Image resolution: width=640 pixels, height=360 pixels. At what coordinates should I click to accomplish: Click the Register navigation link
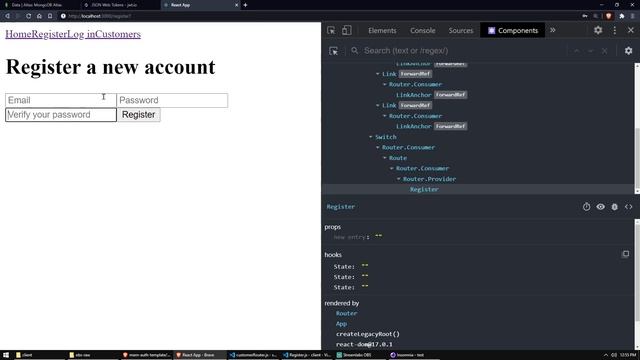49,34
